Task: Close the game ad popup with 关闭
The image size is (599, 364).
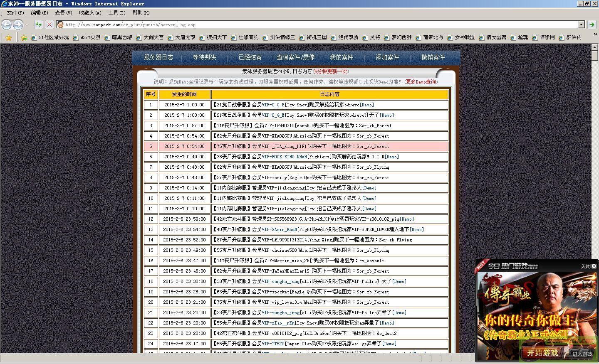Action: coord(588,266)
